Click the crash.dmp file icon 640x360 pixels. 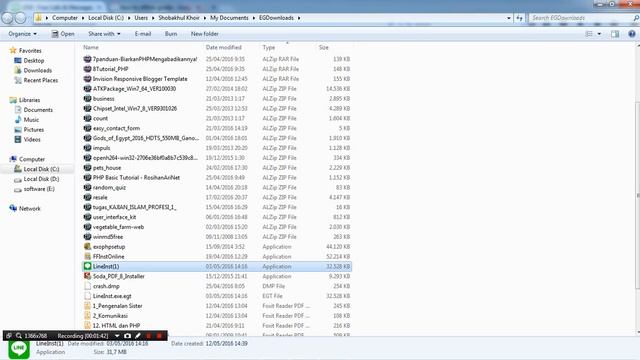coord(87,286)
